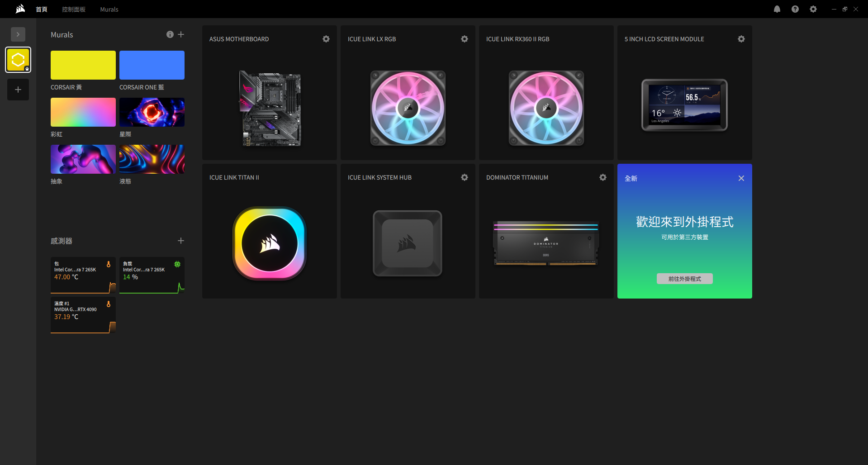The height and width of the screenshot is (465, 868).
Task: Close the 全新 plugin welcome card
Action: 741,178
